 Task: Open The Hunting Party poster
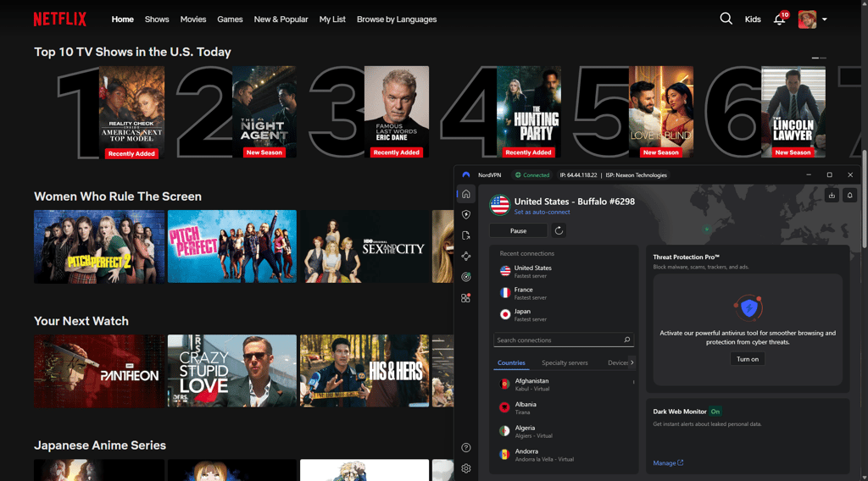529,112
